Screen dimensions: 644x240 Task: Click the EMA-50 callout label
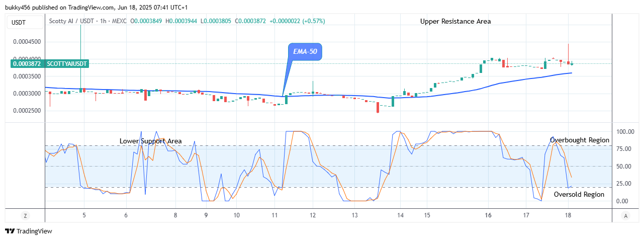click(x=305, y=51)
